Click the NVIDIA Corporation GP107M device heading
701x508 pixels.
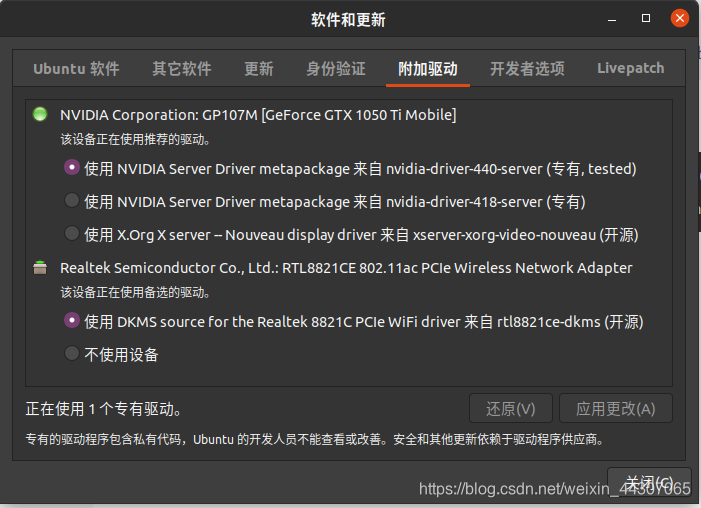[258, 115]
